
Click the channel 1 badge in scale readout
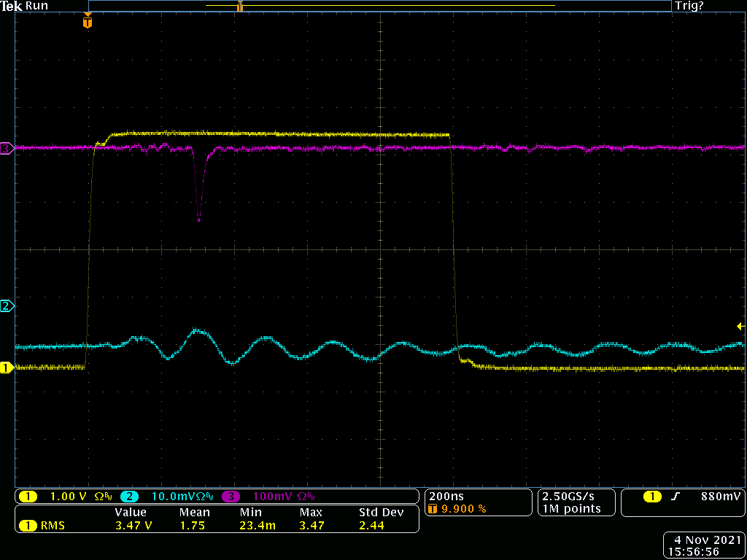pos(28,497)
